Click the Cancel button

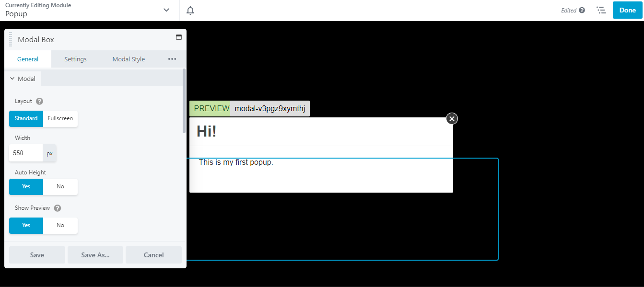click(153, 255)
